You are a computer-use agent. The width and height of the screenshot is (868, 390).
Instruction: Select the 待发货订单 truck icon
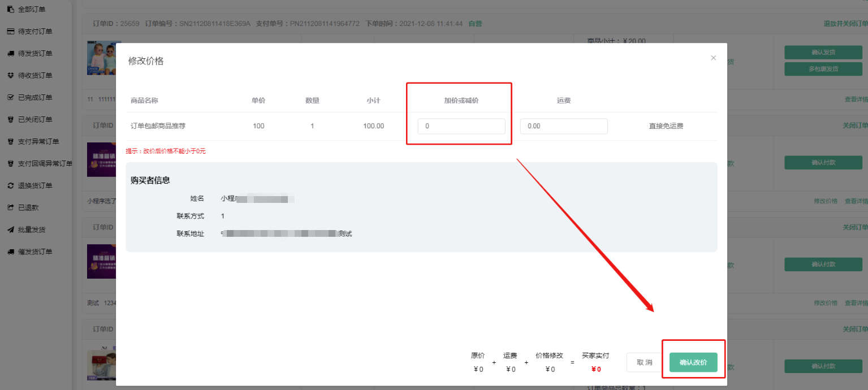(x=10, y=54)
